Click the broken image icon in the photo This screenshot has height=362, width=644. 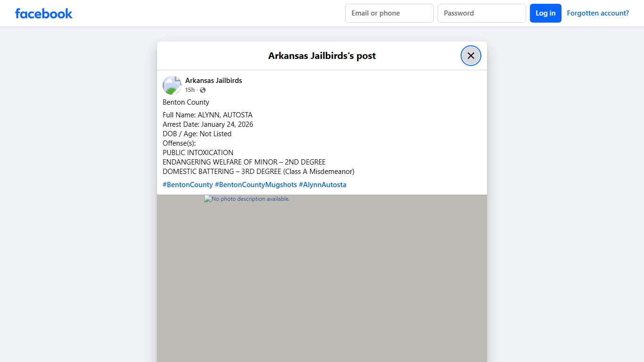click(x=207, y=199)
